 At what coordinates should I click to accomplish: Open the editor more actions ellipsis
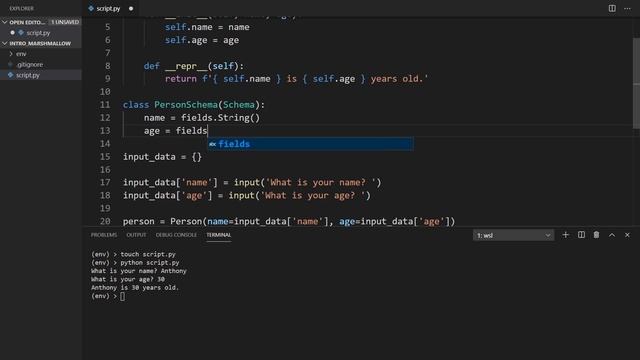(627, 8)
